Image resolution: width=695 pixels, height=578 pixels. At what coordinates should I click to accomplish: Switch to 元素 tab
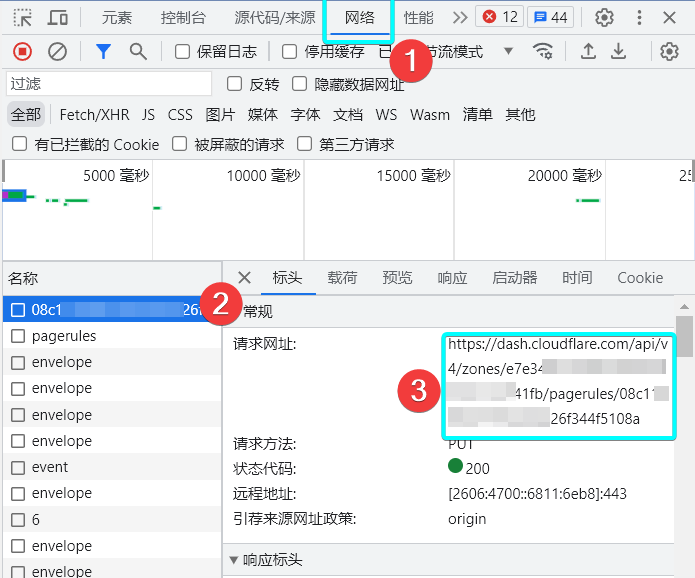click(x=117, y=18)
